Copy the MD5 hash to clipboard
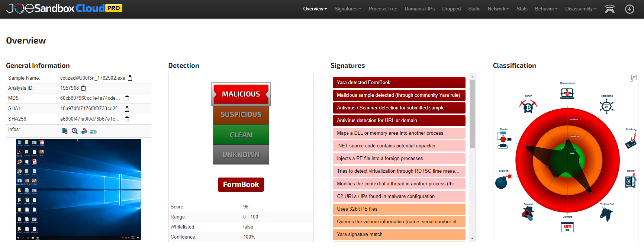The width and height of the screenshot is (644, 249). (x=127, y=98)
